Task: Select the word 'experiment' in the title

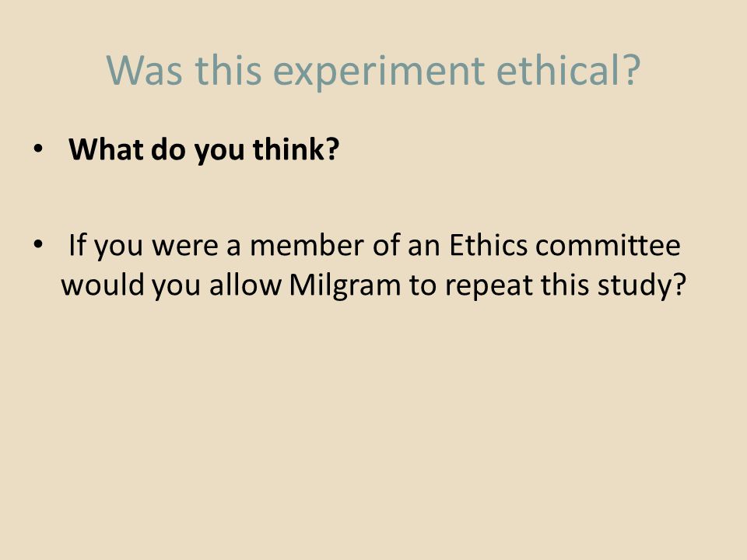Action: [379, 72]
